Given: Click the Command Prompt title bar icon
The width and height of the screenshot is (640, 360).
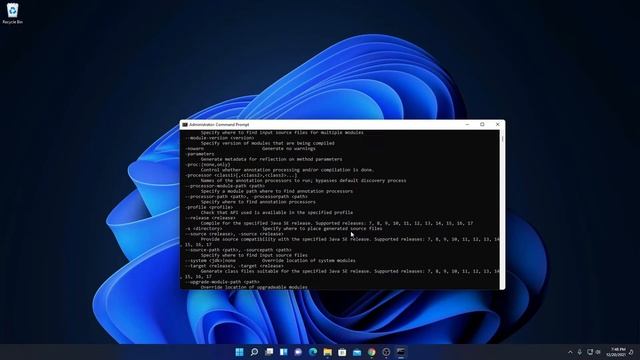Looking at the screenshot, I should tap(185, 124).
